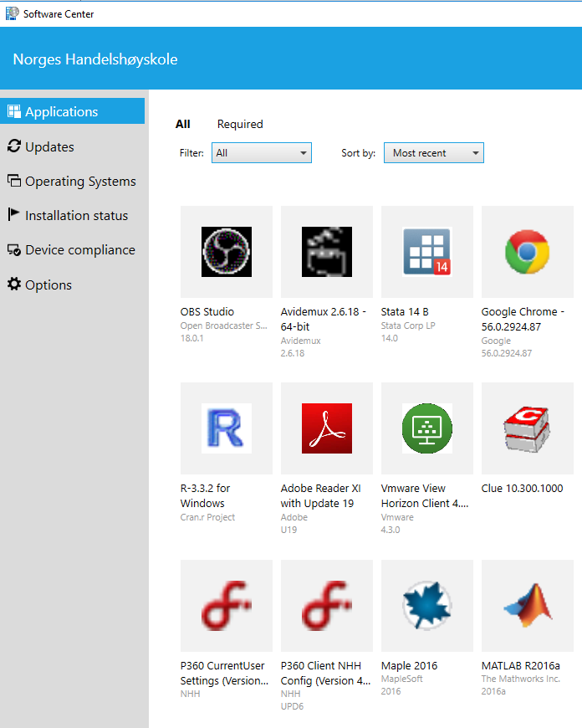This screenshot has height=728, width=582.
Task: Open the Maple 2016 leaf icon
Action: click(427, 606)
